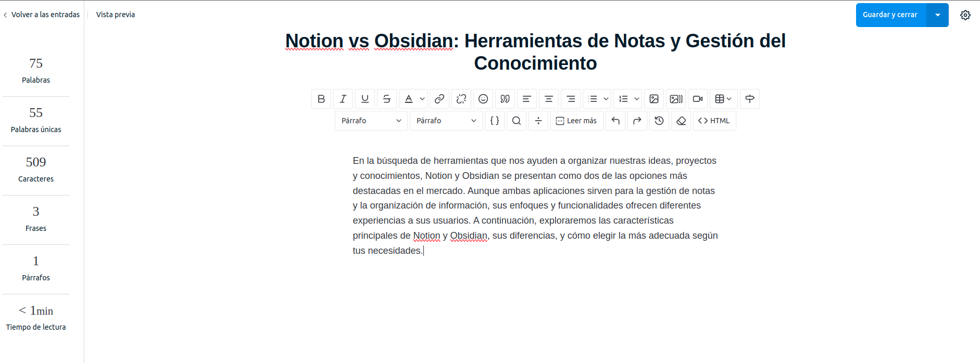
Task: Open post settings with the gear icon
Action: point(965,15)
